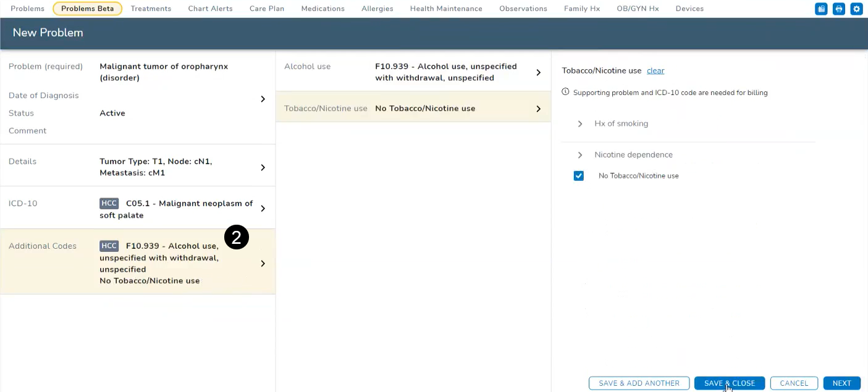Viewport: 868px width, 392px height.
Task: Click HCC badge in the ICD-10 row
Action: tap(109, 204)
